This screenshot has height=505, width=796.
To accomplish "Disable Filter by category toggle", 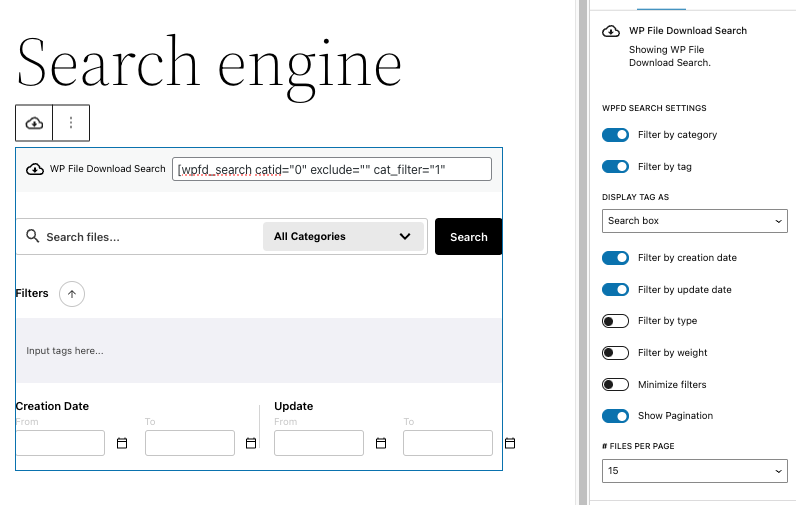I will (x=615, y=135).
